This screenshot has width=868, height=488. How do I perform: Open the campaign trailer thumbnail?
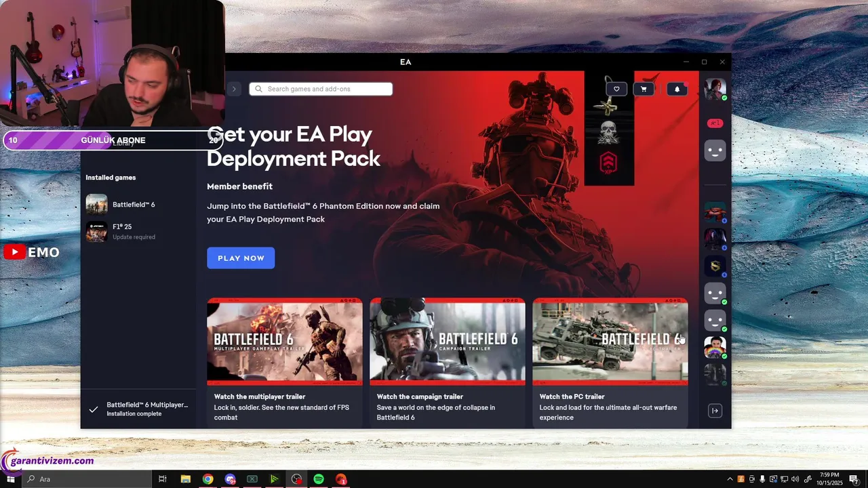click(448, 342)
